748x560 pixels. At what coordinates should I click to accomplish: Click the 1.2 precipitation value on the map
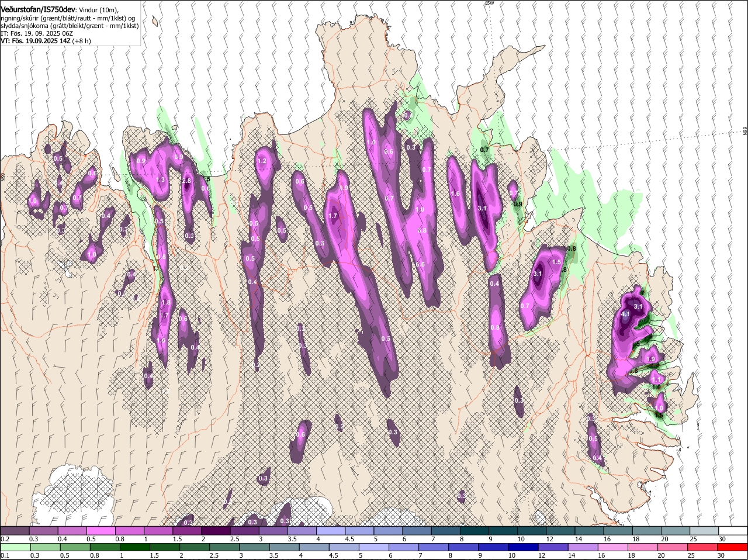pyautogui.click(x=262, y=161)
